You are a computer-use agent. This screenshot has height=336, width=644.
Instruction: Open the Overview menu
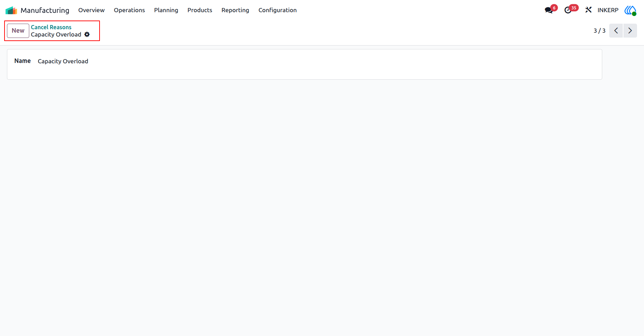(x=92, y=10)
